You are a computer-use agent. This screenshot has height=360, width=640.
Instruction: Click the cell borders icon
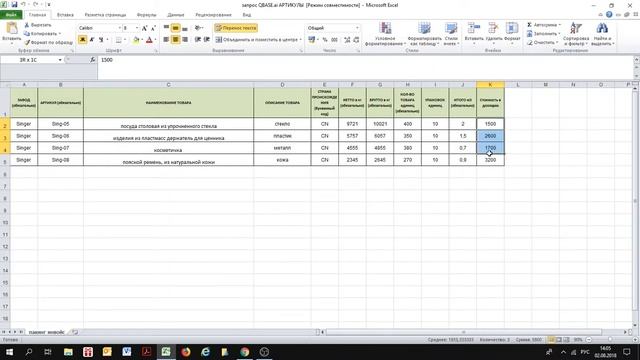click(118, 40)
